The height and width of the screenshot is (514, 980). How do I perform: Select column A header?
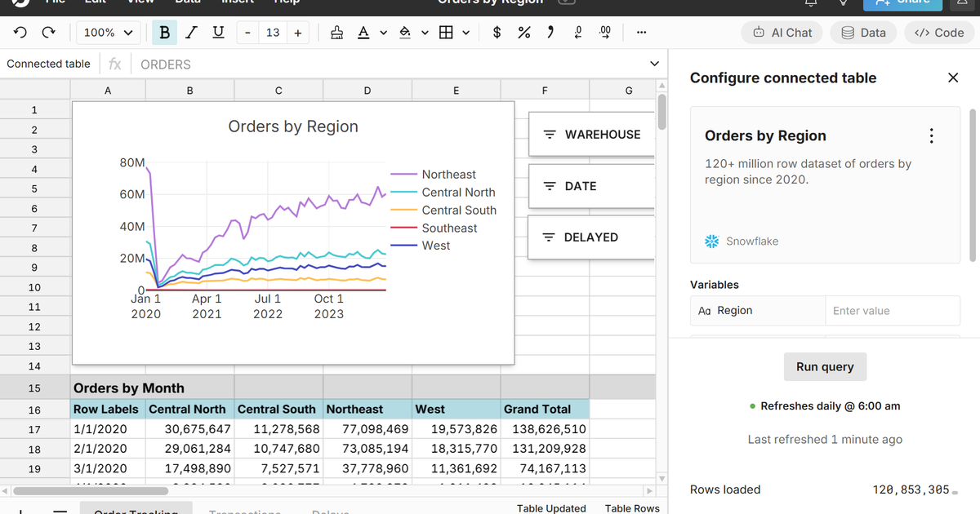click(x=108, y=91)
